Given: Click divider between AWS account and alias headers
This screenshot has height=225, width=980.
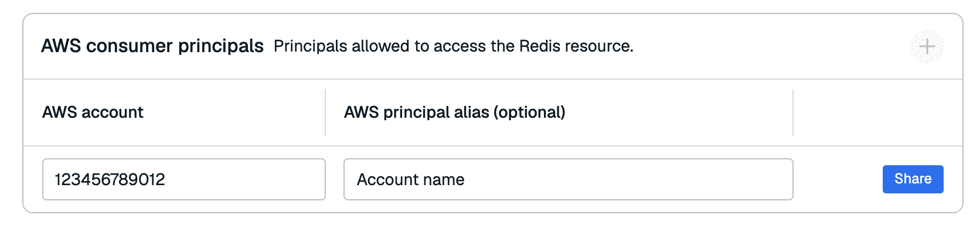Looking at the screenshot, I should 325,112.
